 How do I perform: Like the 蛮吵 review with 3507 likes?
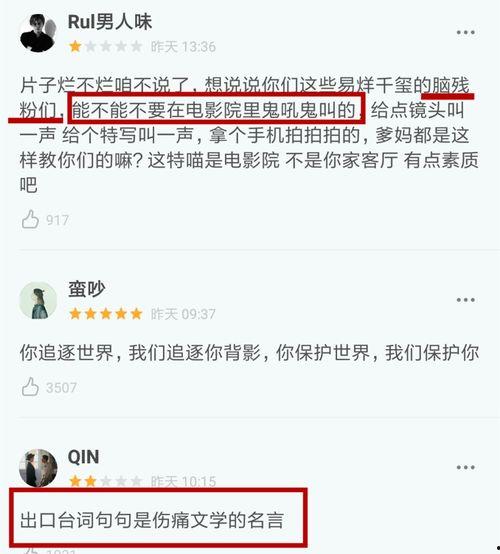point(30,387)
